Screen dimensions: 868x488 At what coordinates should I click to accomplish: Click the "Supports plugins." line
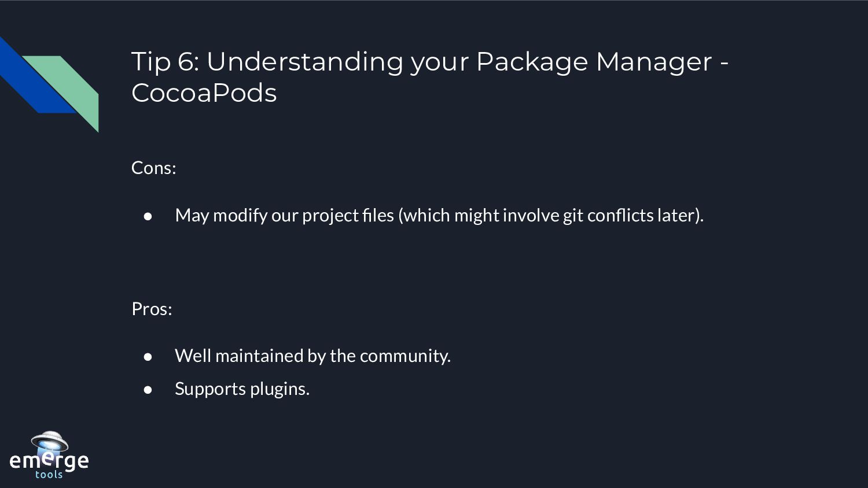242,389
